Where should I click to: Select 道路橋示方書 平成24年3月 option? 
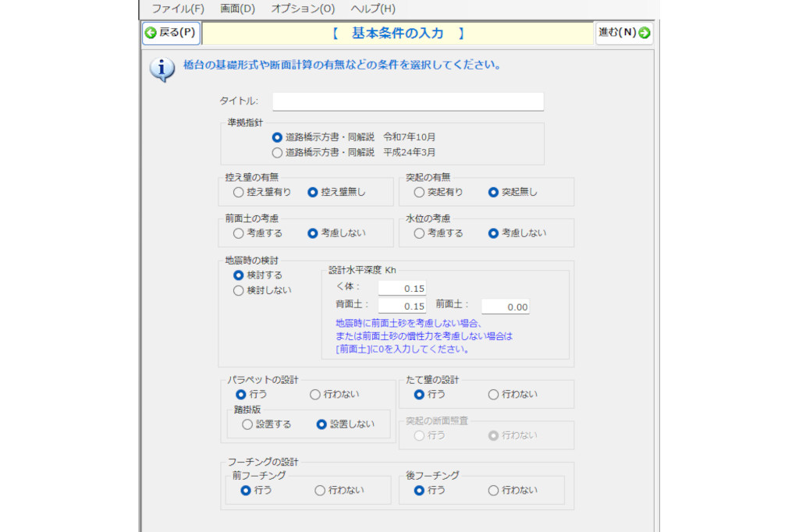(x=277, y=152)
